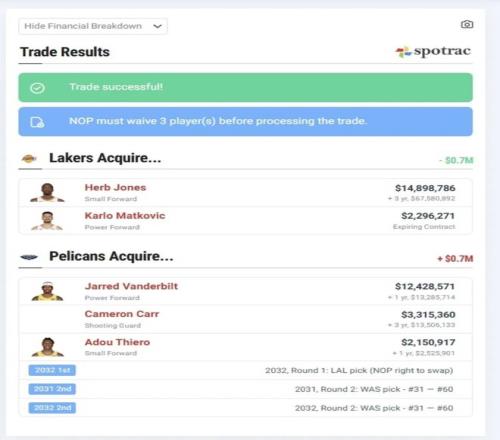
Task: Click 2032 Round 1 LAL pick description
Action: coord(359,370)
